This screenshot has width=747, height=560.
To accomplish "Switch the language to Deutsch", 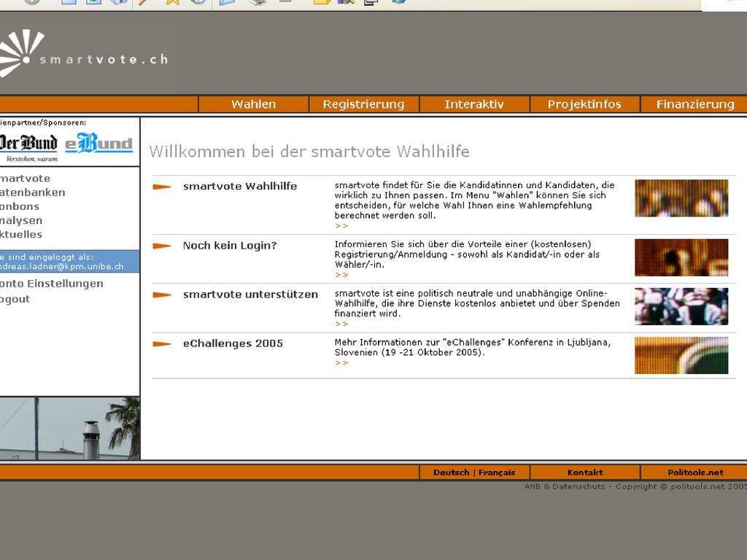I will tap(451, 472).
